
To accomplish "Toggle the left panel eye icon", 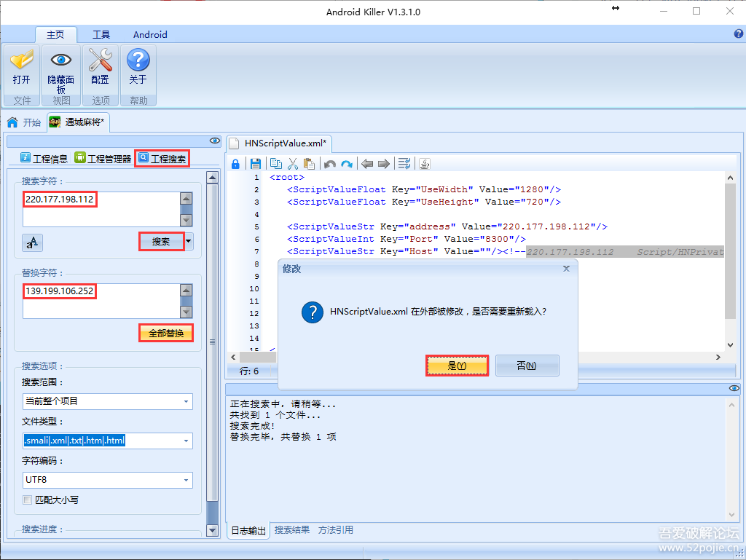I will [215, 141].
